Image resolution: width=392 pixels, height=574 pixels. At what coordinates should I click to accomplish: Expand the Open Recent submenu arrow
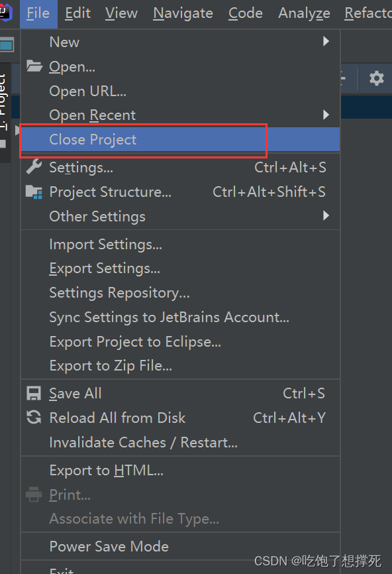pyautogui.click(x=326, y=115)
